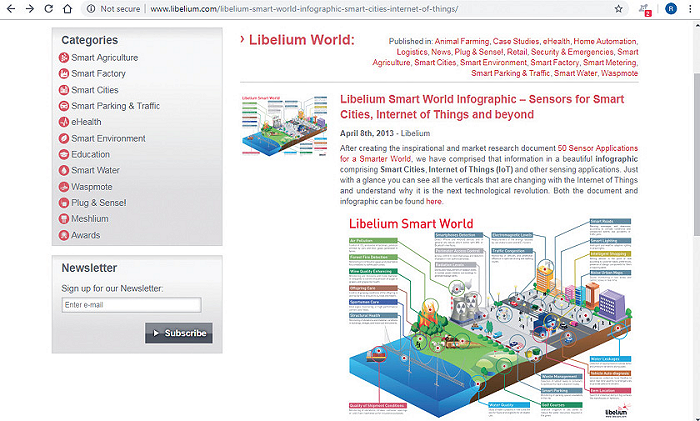The image size is (700, 421).
Task: Open the browser extension icon with red badge
Action: coord(644,9)
